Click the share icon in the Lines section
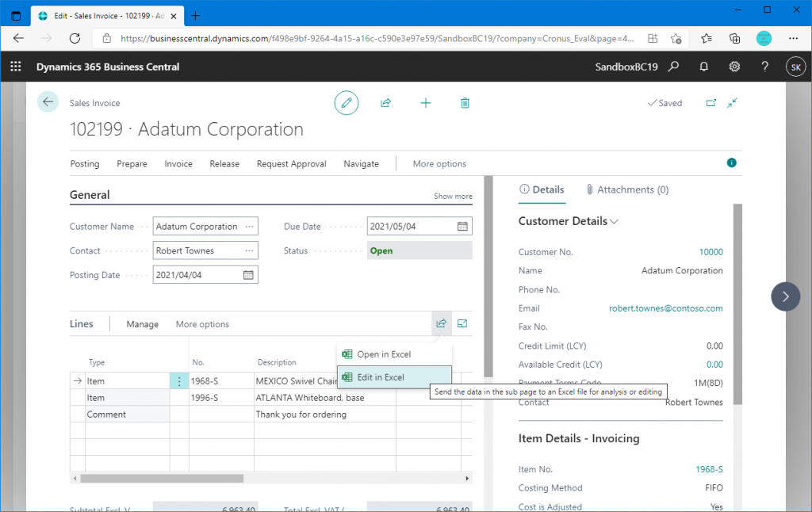The width and height of the screenshot is (812, 512). [441, 323]
